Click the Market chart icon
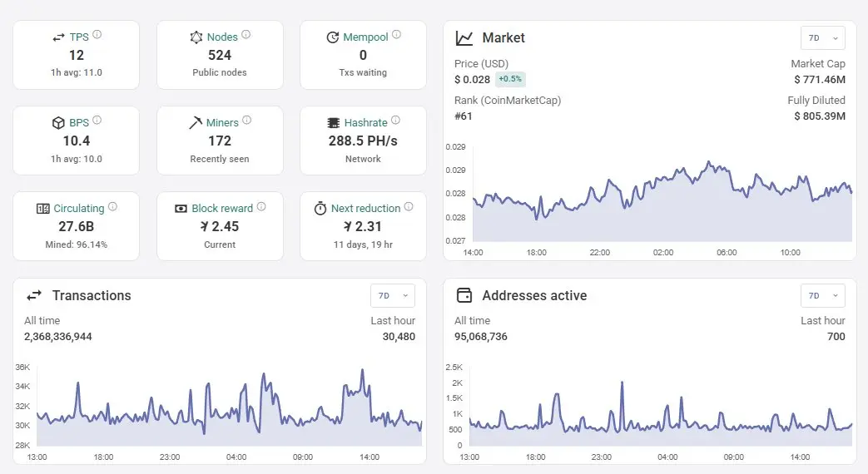 464,38
